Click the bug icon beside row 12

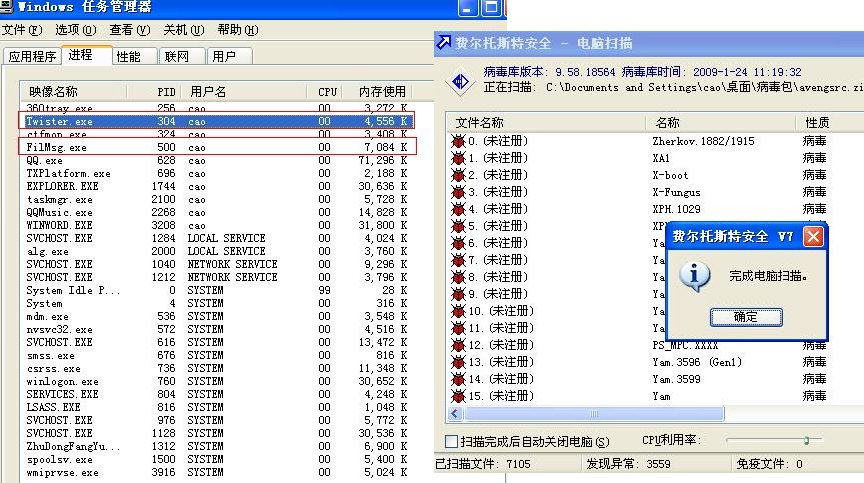[458, 345]
